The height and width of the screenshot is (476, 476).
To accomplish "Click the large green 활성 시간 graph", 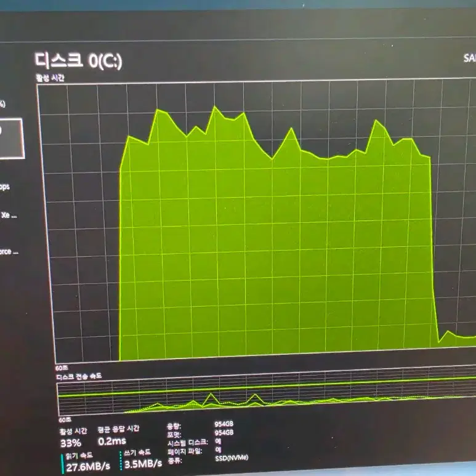I will click(258, 222).
